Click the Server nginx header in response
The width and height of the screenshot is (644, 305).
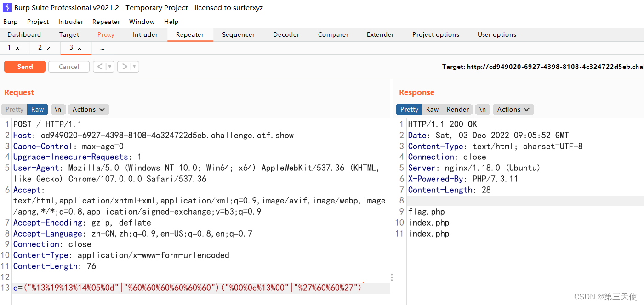click(x=474, y=168)
